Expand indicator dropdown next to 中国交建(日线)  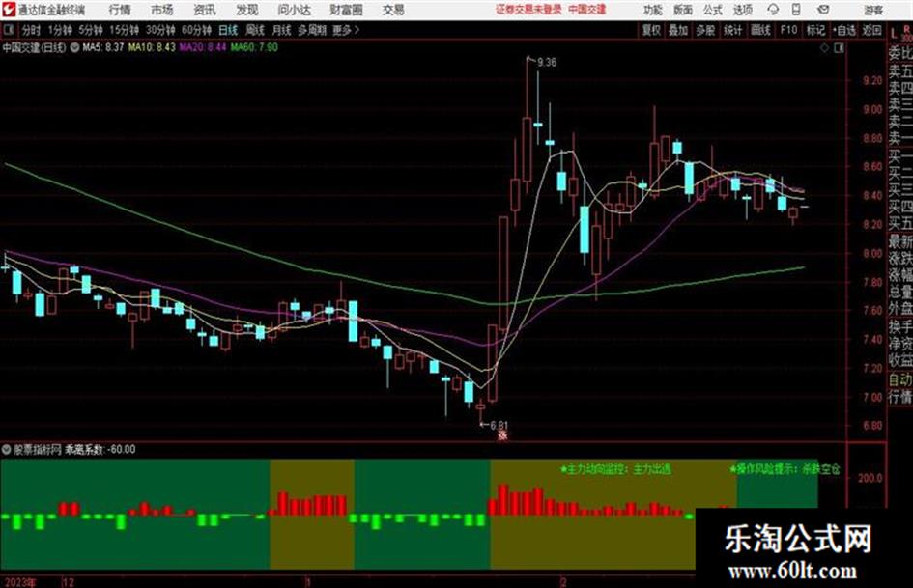(74, 47)
